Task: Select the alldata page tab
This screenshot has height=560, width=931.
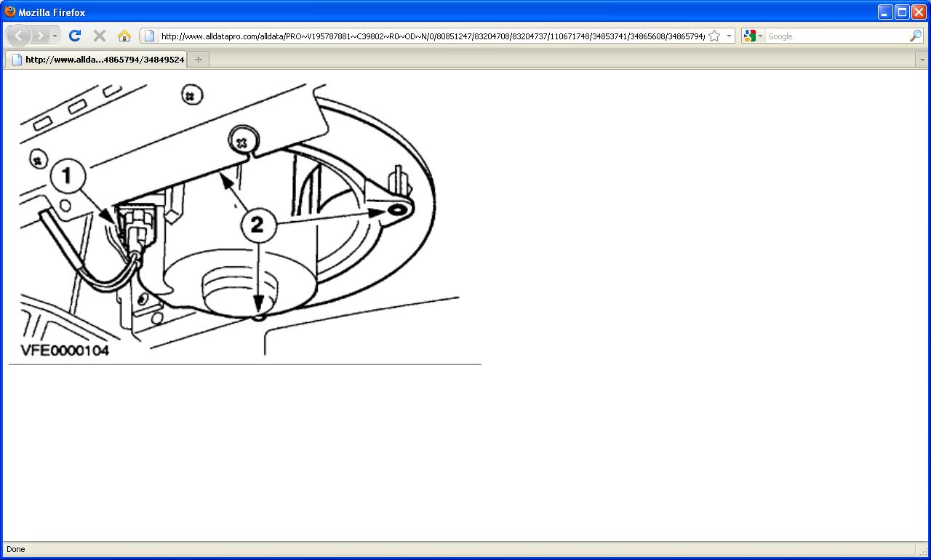Action: pyautogui.click(x=96, y=60)
